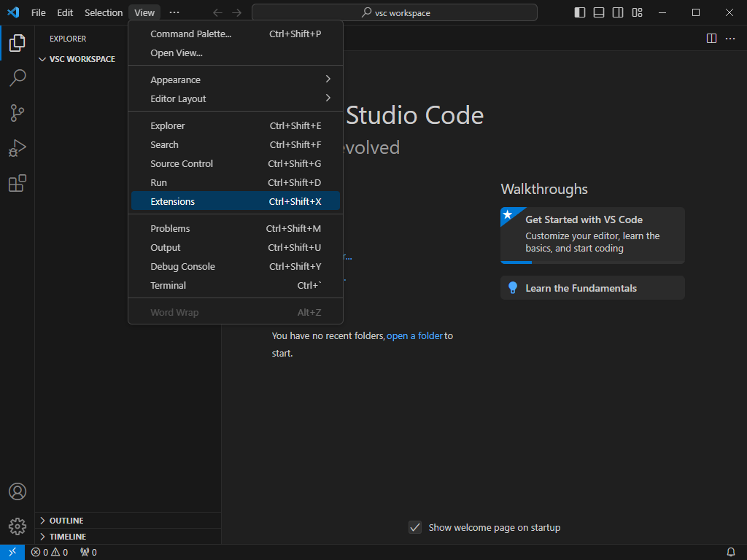The image size is (747, 560).
Task: Open editor more actions ellipsis
Action: tap(729, 38)
